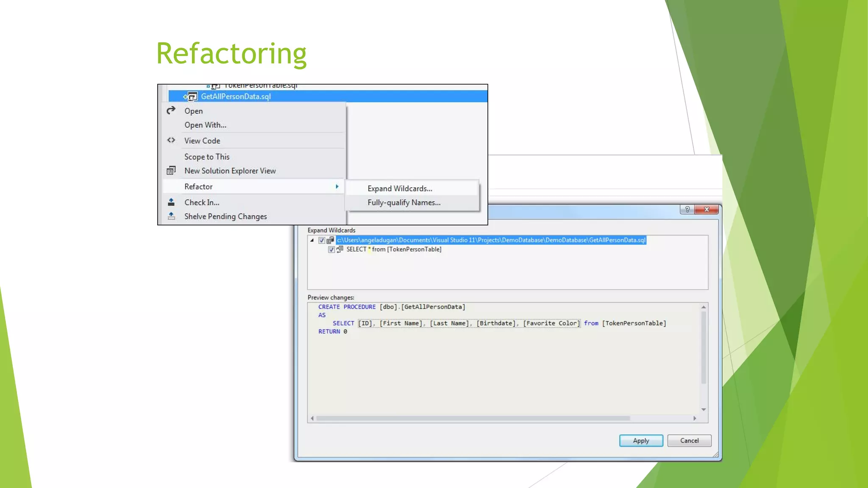
Task: Click the preview vertical scrollbar thumb
Action: tap(703, 347)
